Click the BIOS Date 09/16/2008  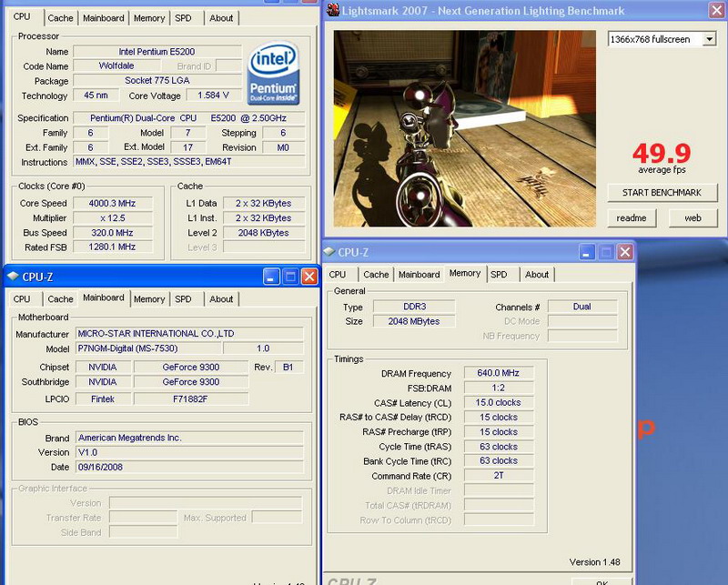(x=189, y=467)
